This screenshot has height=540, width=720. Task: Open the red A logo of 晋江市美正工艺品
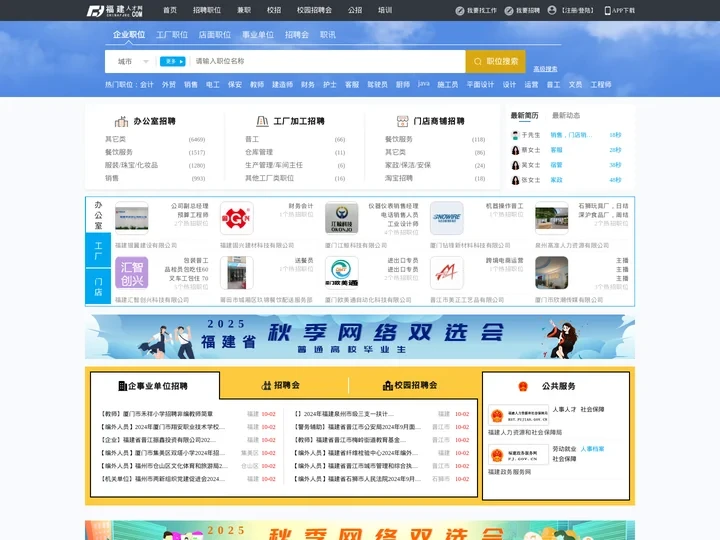pos(447,273)
